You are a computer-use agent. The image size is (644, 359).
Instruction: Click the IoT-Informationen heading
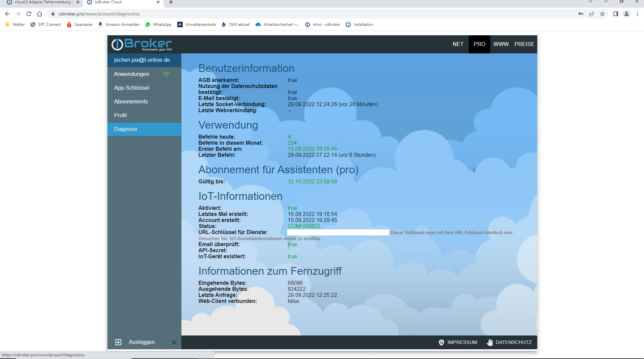click(240, 196)
